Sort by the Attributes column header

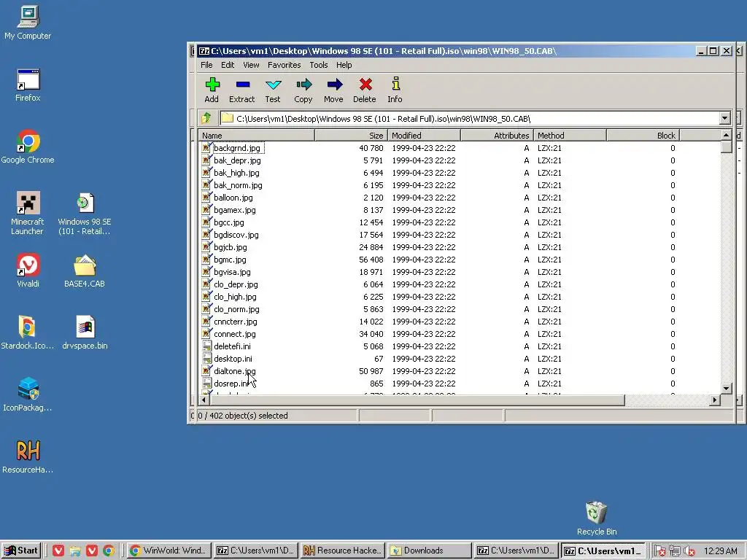pyautogui.click(x=497, y=135)
